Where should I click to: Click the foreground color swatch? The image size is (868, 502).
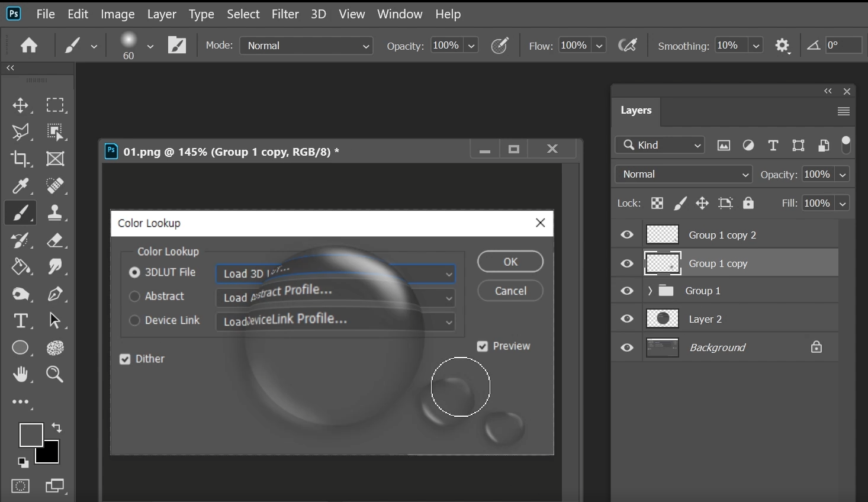coord(31,435)
